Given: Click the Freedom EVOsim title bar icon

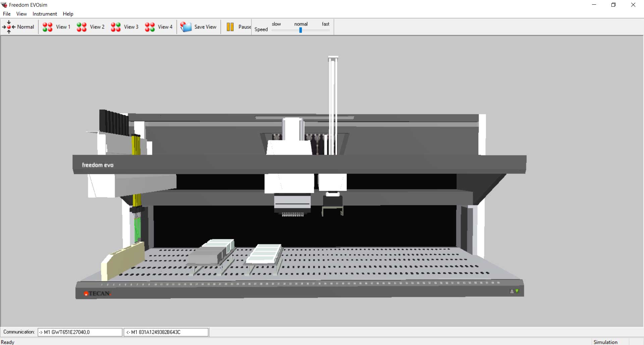Looking at the screenshot, I should (x=4, y=5).
